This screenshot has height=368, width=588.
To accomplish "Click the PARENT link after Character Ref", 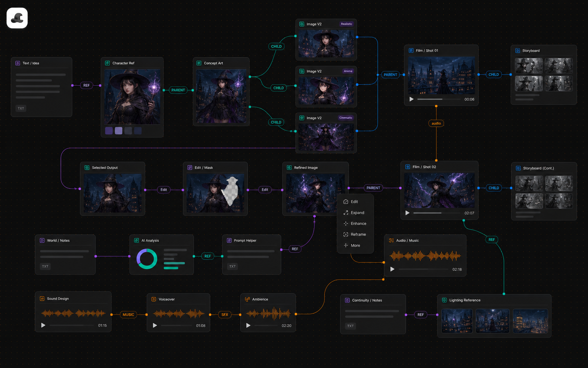I will [178, 90].
